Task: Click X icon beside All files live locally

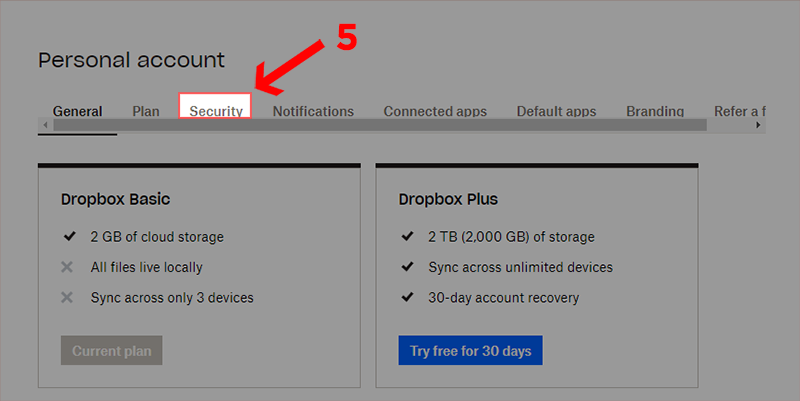Action: point(67,267)
